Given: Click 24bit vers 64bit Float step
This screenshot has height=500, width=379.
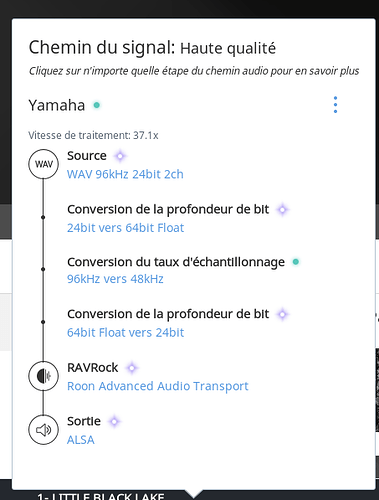Looking at the screenshot, I should point(126,228).
